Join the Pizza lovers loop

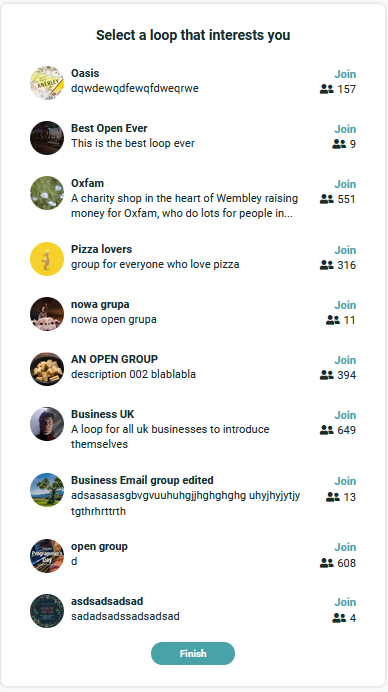click(x=345, y=250)
